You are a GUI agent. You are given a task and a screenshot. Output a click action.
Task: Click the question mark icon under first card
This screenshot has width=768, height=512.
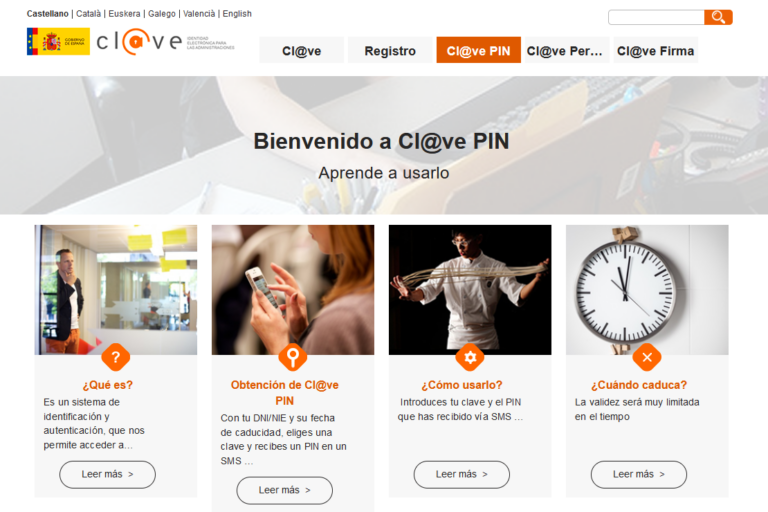click(116, 357)
